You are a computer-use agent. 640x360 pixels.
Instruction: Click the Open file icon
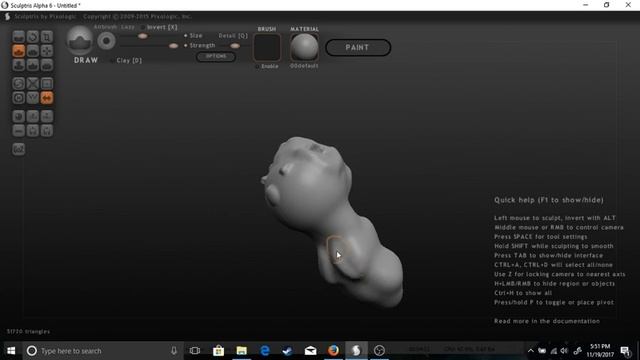click(x=33, y=131)
